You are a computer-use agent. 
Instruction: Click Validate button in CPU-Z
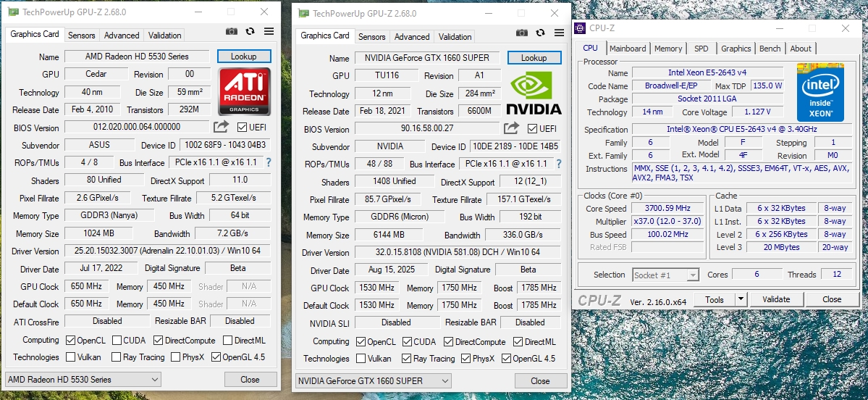coord(776,299)
